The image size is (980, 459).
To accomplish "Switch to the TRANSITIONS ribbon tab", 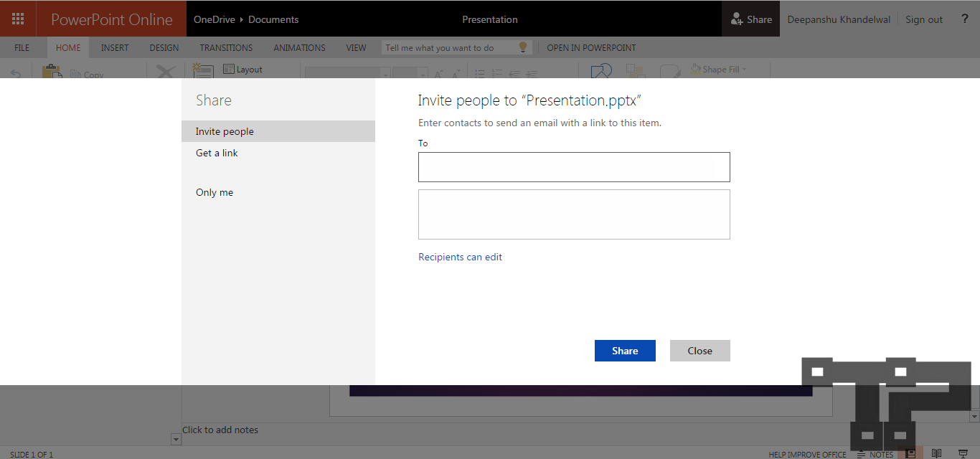I will tap(226, 48).
